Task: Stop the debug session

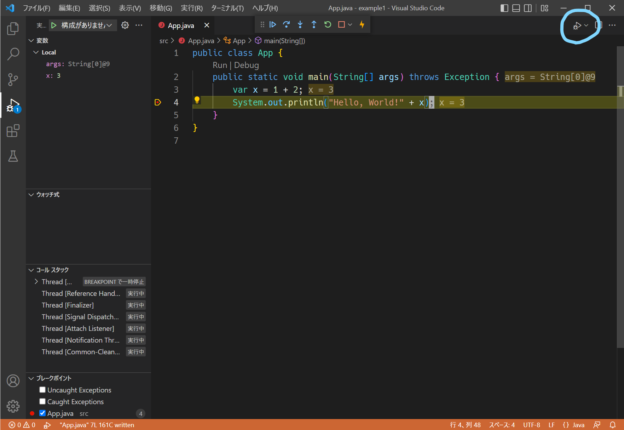Action: (x=341, y=25)
